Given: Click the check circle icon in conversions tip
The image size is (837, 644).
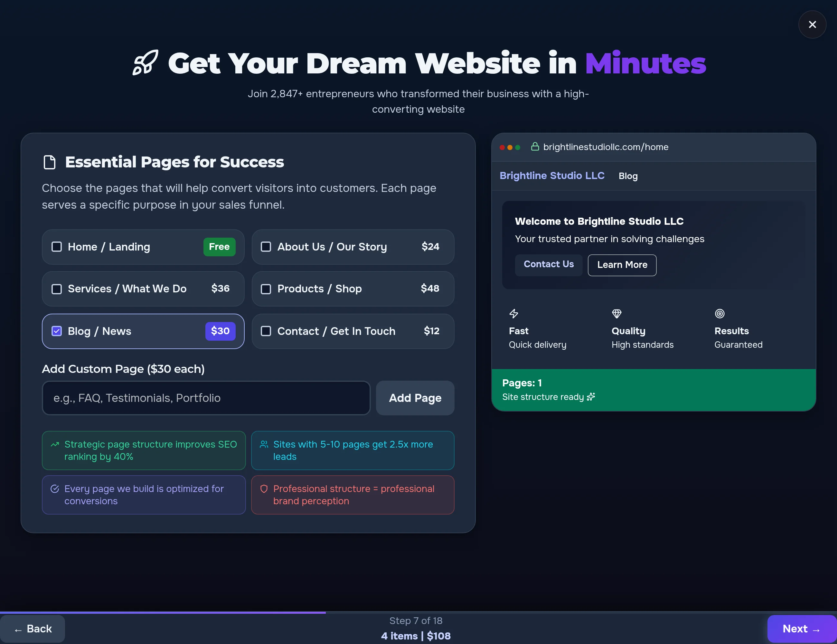Looking at the screenshot, I should click(55, 489).
